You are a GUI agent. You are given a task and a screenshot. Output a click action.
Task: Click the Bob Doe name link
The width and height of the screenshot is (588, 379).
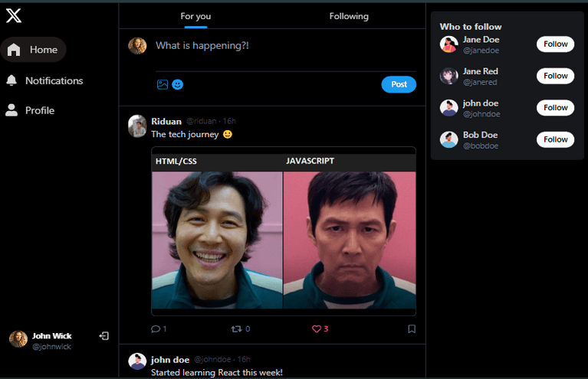[x=481, y=135]
